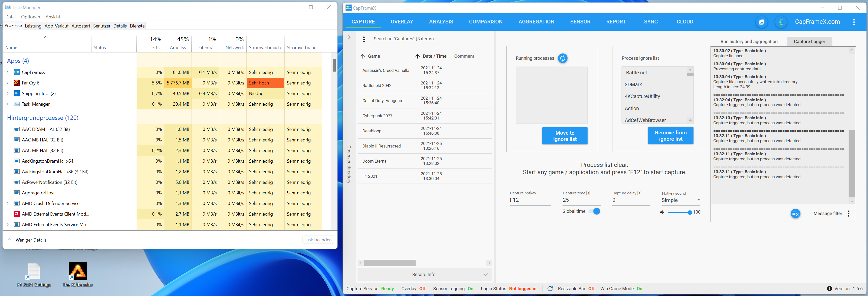
Task: Click the login icon in CapFrameX header
Action: pyautogui.click(x=781, y=22)
